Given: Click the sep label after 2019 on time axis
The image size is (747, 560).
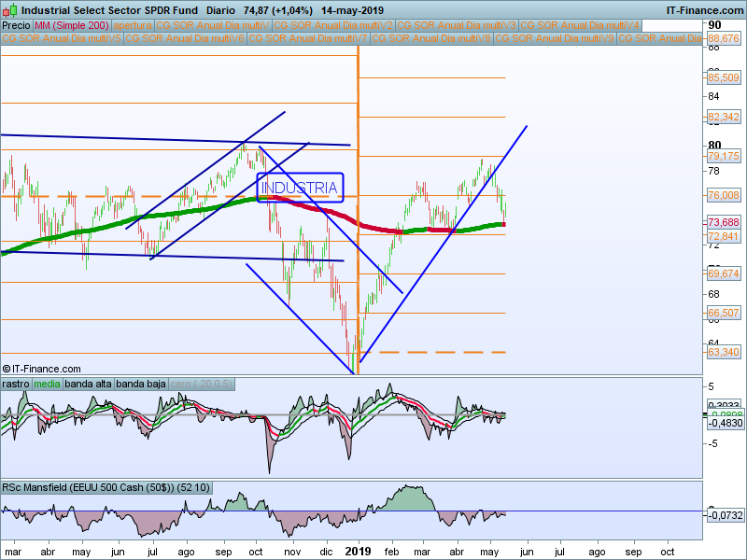Looking at the screenshot, I should pyautogui.click(x=633, y=552).
